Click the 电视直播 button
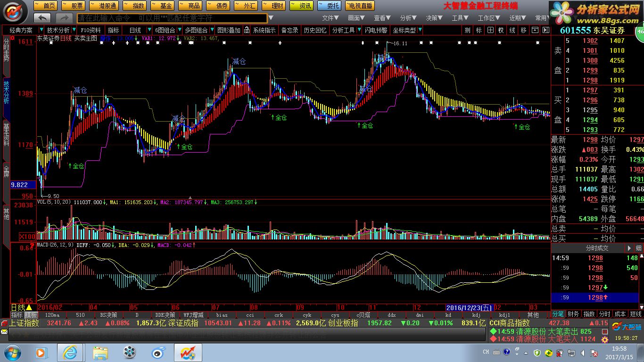The image size is (644, 362). point(360,6)
